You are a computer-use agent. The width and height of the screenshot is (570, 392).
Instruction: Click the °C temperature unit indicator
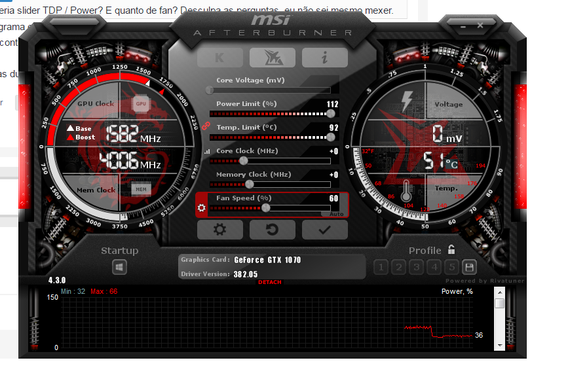click(452, 164)
